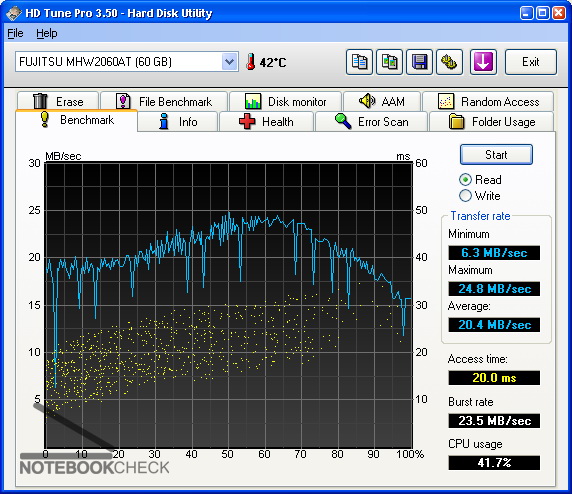Minimize the HD Tune Pro window
Viewport: 572px width, 494px height.
526,13
